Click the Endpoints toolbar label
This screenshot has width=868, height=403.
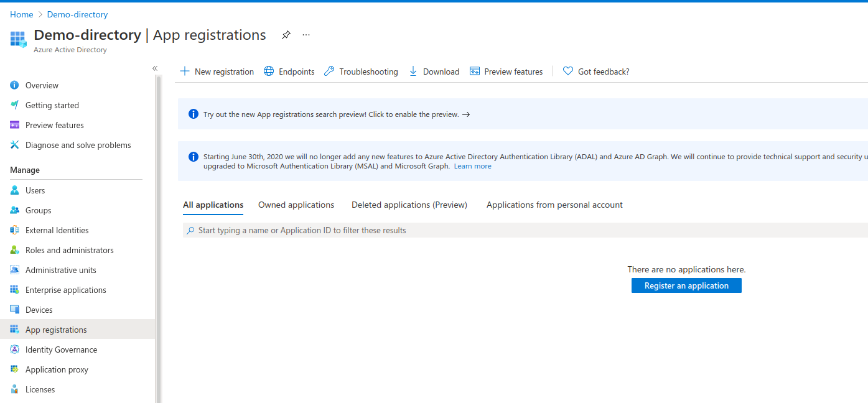[x=297, y=72]
